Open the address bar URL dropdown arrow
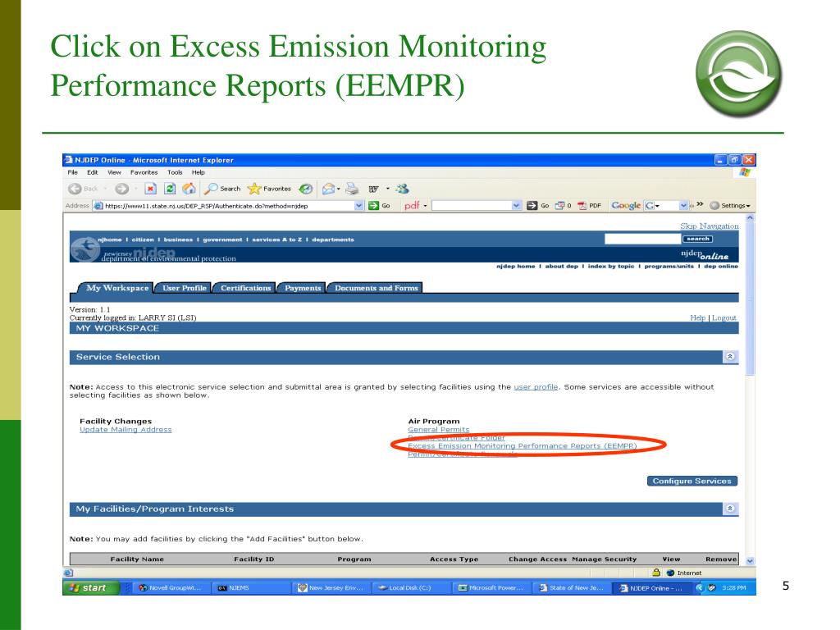840x630 pixels. (x=359, y=206)
